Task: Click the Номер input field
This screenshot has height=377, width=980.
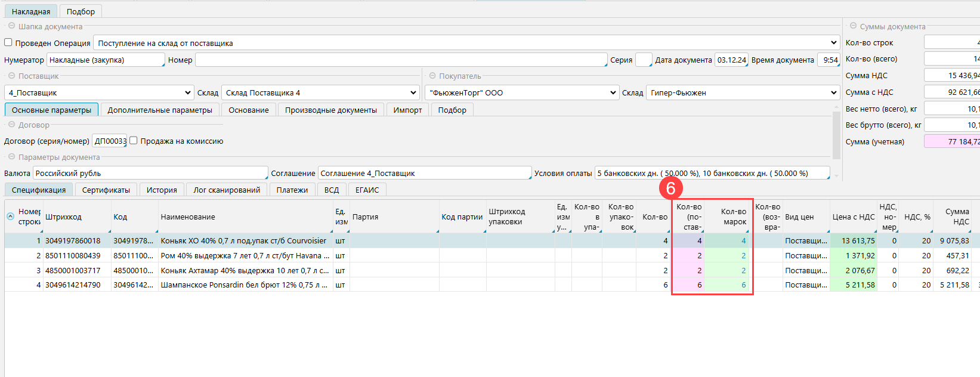Action: click(x=401, y=60)
